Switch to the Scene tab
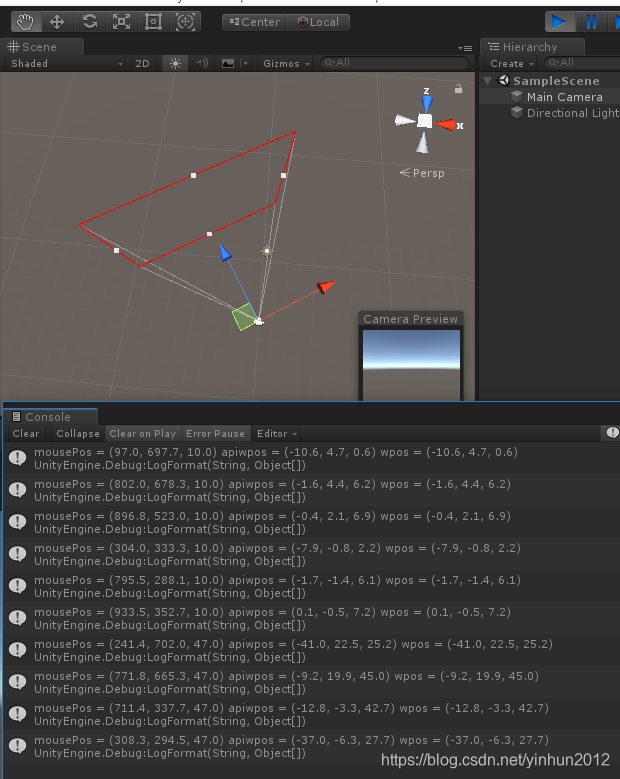 (41, 47)
